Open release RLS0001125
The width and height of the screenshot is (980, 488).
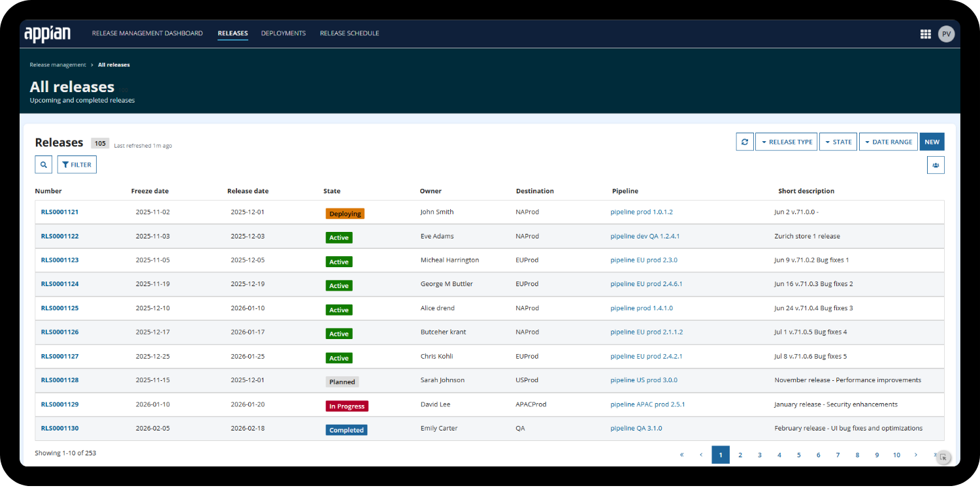click(60, 308)
